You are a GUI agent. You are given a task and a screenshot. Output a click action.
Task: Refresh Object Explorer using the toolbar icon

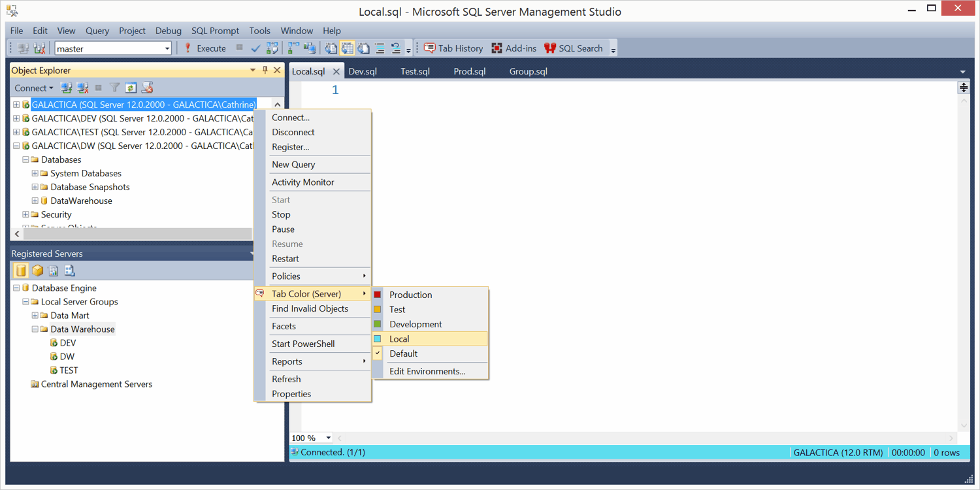[x=131, y=88]
